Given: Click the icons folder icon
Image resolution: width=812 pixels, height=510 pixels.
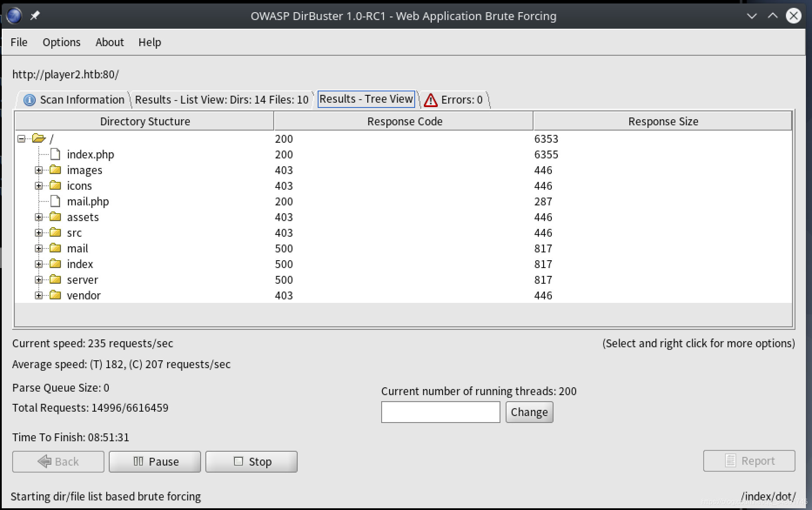Looking at the screenshot, I should (x=55, y=185).
